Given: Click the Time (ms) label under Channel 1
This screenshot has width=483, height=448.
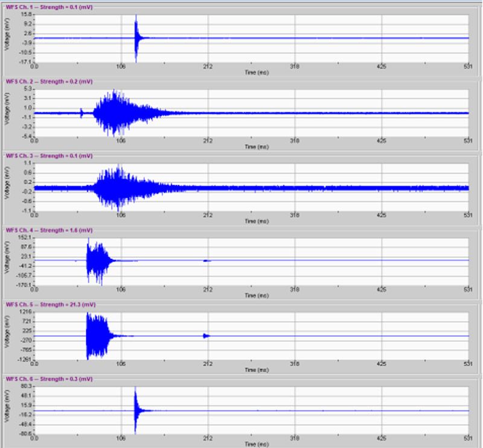Looking at the screenshot, I should coord(251,72).
